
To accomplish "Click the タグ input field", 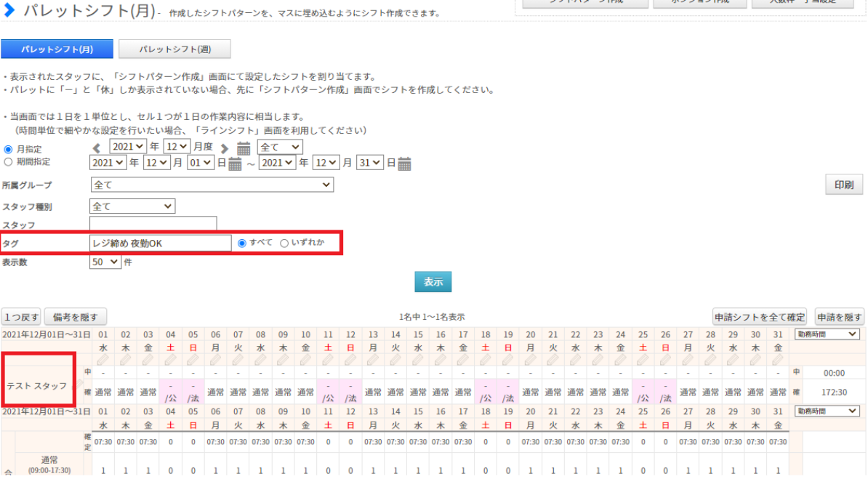I will pos(160,243).
